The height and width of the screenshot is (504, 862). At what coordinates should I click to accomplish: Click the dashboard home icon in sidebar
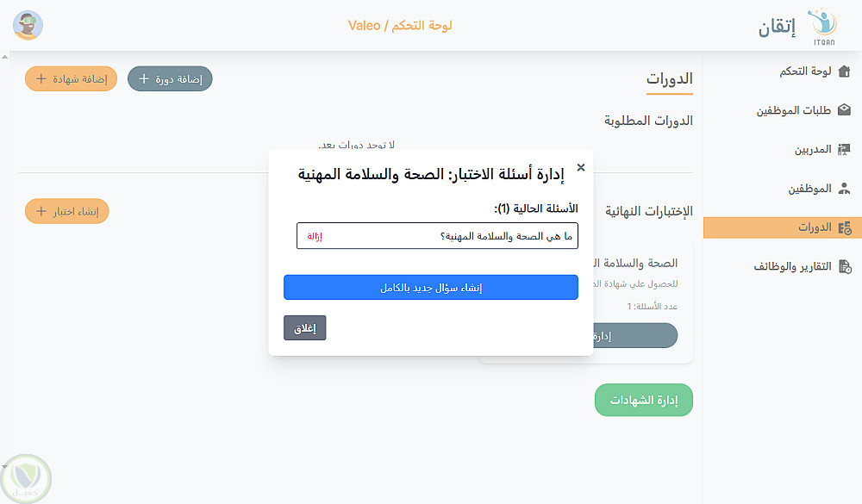844,72
